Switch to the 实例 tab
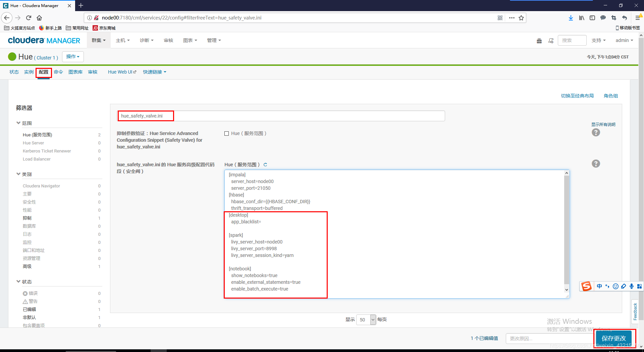Image resolution: width=644 pixels, height=352 pixels. point(29,72)
